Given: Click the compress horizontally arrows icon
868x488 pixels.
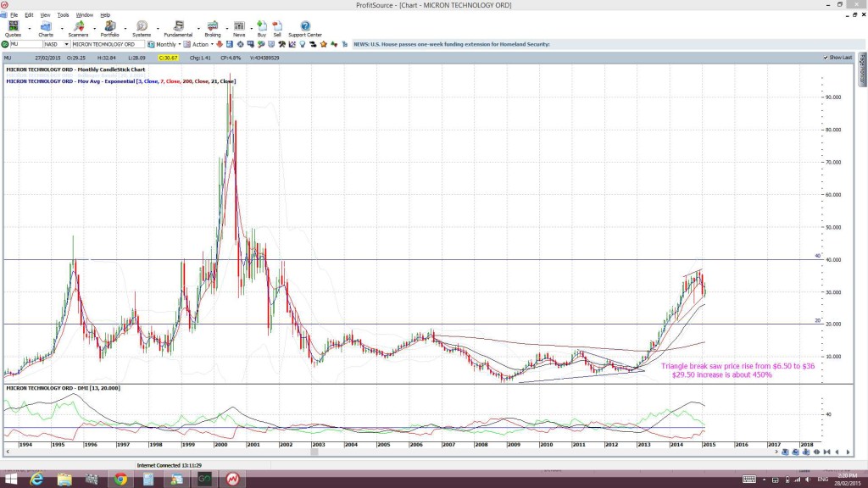Looking at the screenshot, I should point(827,452).
